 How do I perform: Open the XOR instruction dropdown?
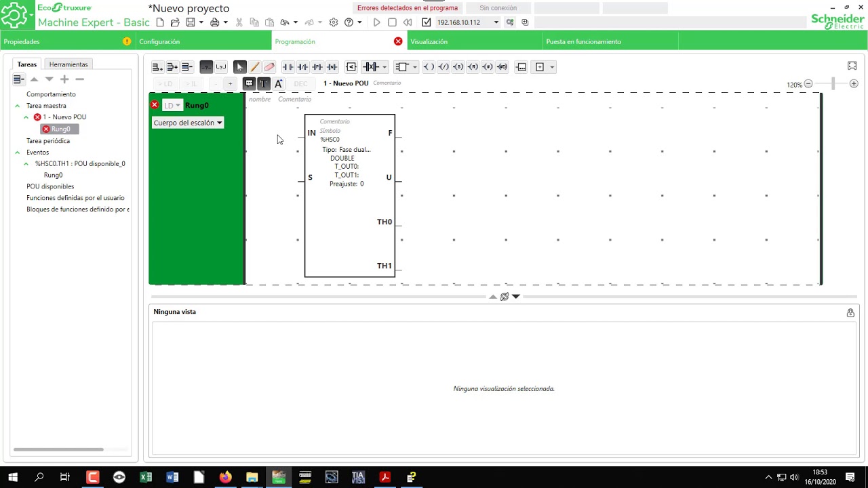385,67
